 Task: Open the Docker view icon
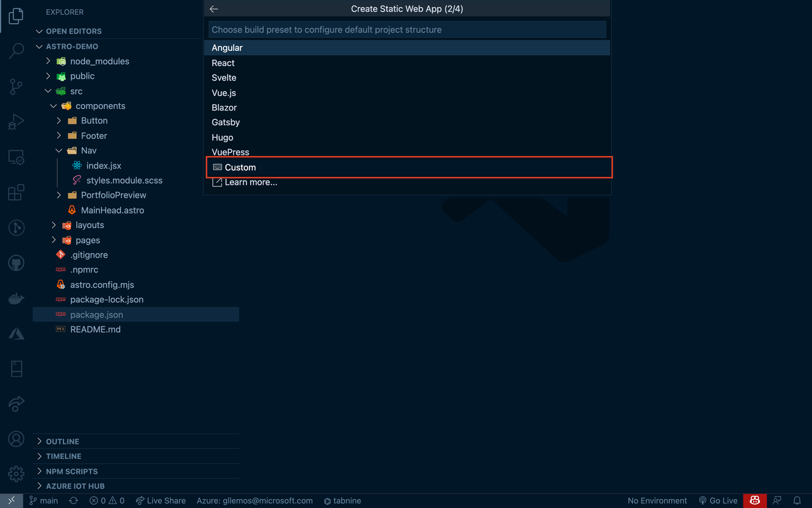point(16,298)
